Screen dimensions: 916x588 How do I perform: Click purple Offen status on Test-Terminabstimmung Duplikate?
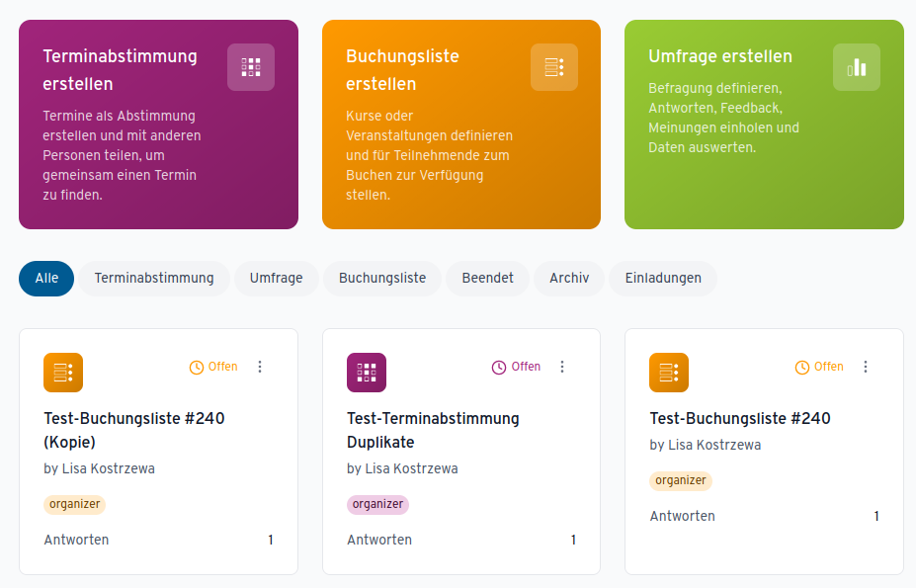(x=526, y=367)
